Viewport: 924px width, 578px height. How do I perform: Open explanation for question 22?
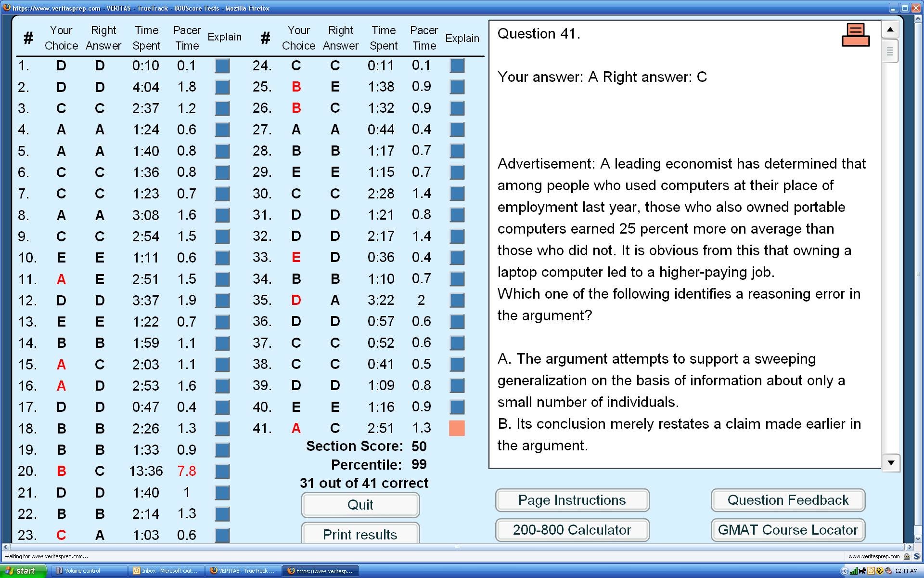pos(222,514)
